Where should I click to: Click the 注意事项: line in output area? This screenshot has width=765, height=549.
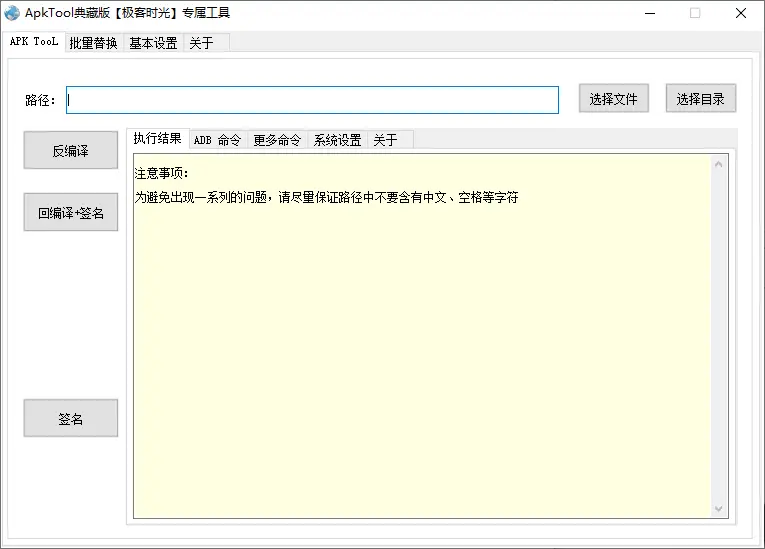click(161, 173)
